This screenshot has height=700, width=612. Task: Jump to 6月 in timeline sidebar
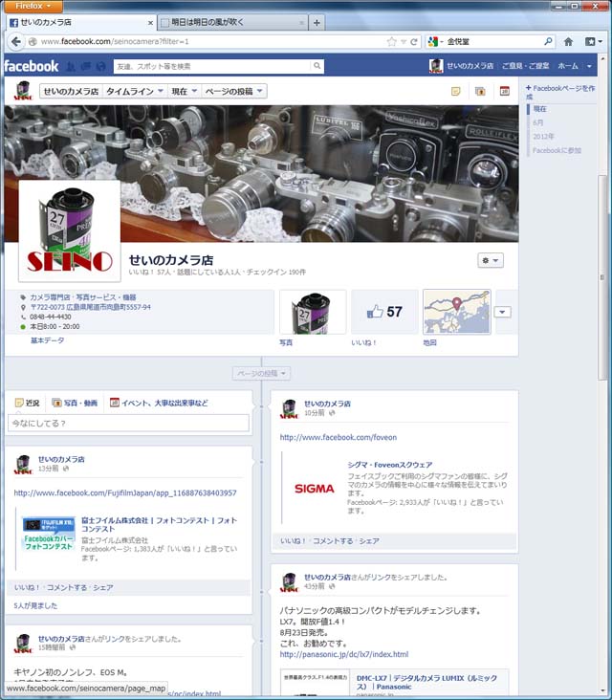[x=538, y=122]
